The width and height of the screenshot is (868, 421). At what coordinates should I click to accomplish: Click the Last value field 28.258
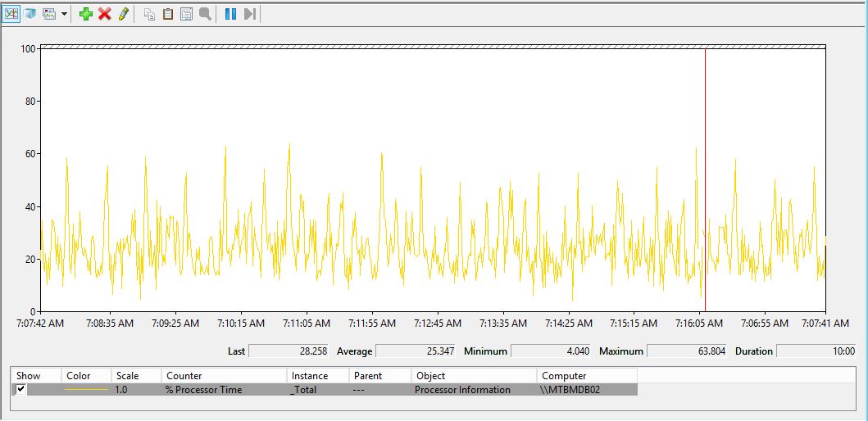(x=289, y=351)
